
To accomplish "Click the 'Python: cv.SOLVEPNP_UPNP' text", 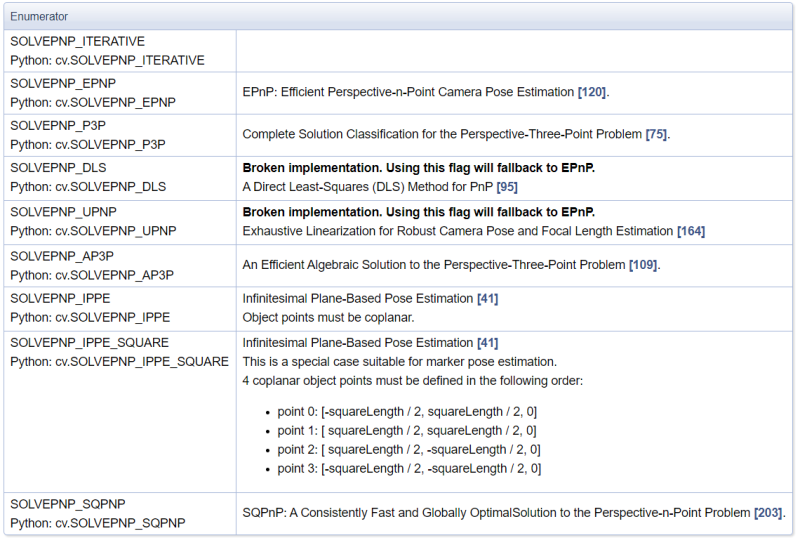I will [92, 231].
